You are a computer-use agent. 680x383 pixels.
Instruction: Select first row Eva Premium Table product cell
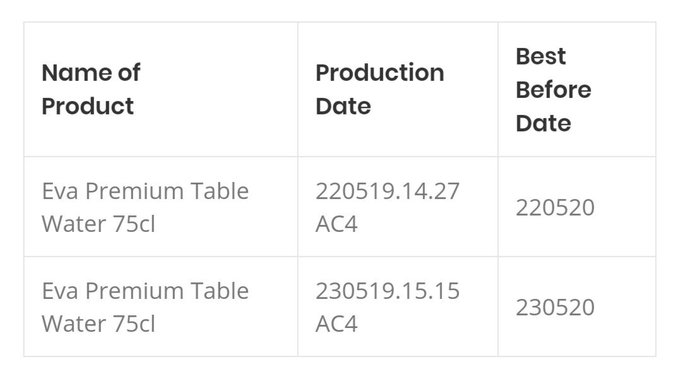coord(160,206)
